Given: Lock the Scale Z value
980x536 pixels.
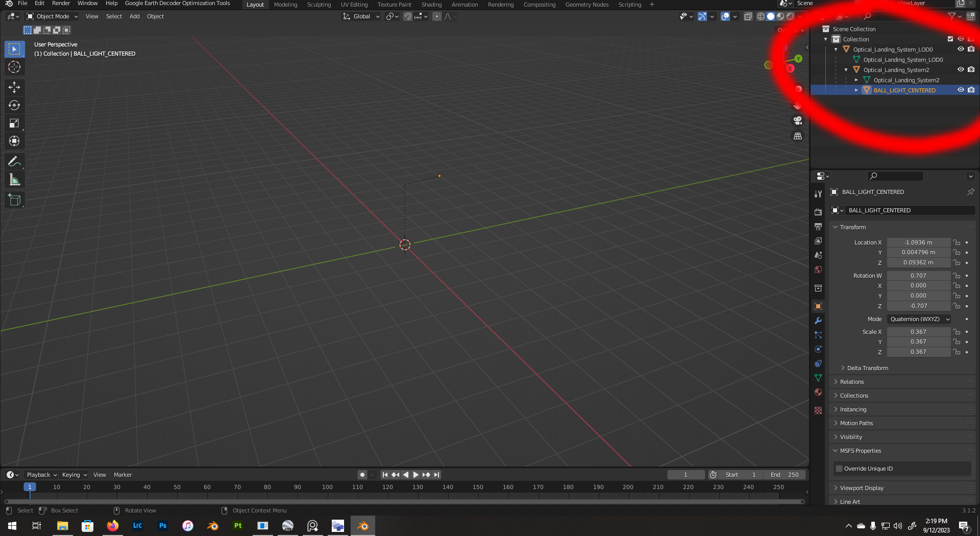Looking at the screenshot, I should pyautogui.click(x=957, y=352).
